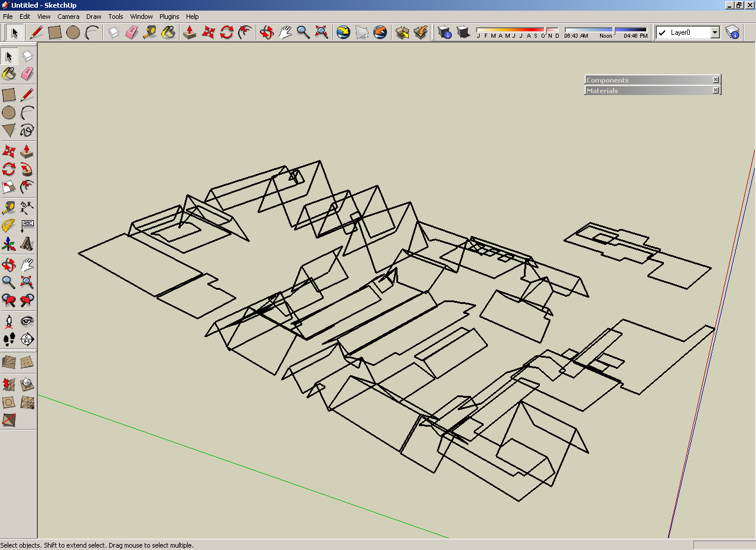Screen dimensions: 756x550
Task: Select the Pan hand tool in the top toolbar
Action: click(285, 32)
